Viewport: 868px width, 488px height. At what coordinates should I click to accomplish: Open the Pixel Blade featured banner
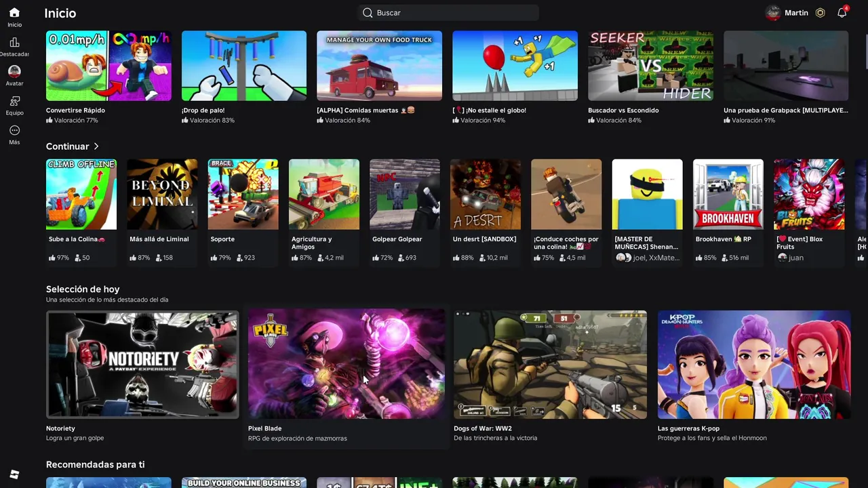(346, 365)
